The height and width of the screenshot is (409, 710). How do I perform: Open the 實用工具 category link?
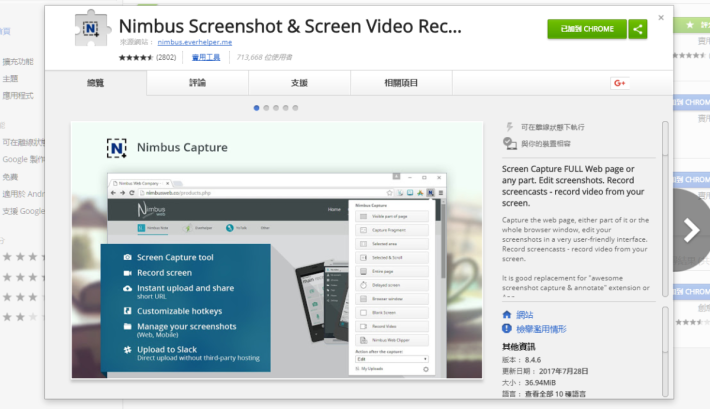point(206,58)
